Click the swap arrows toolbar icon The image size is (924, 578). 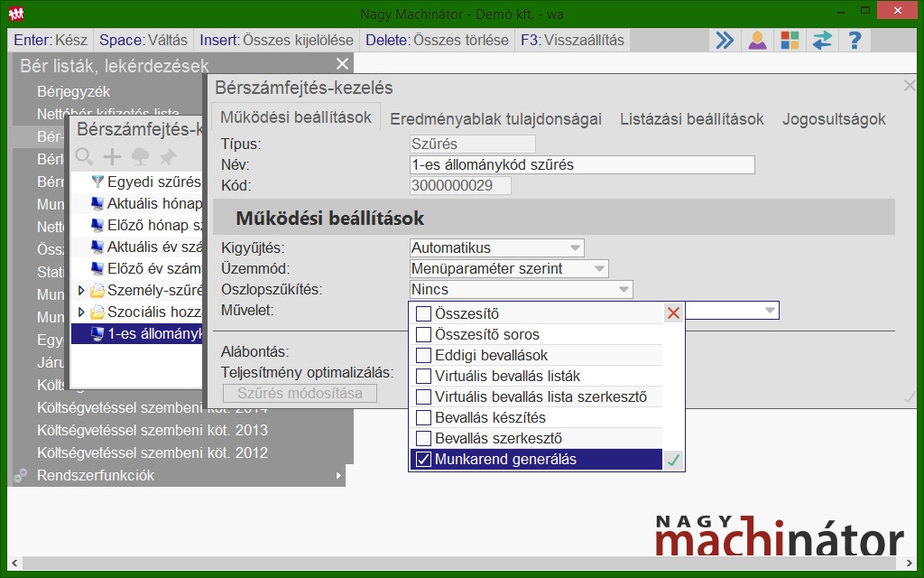[x=822, y=40]
